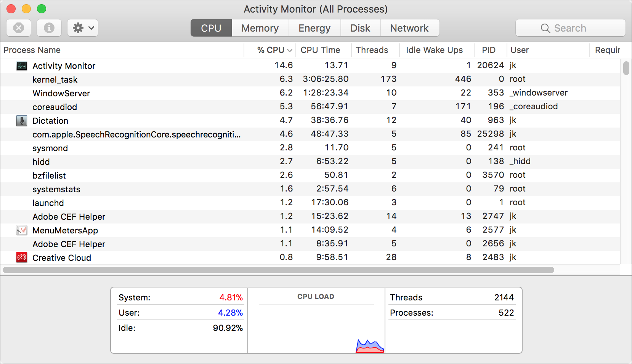
Task: Select the Activity Monitor app icon in list
Action: 22,66
